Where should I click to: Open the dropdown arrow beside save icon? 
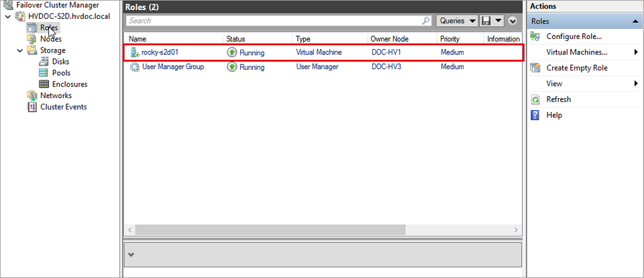[498, 21]
